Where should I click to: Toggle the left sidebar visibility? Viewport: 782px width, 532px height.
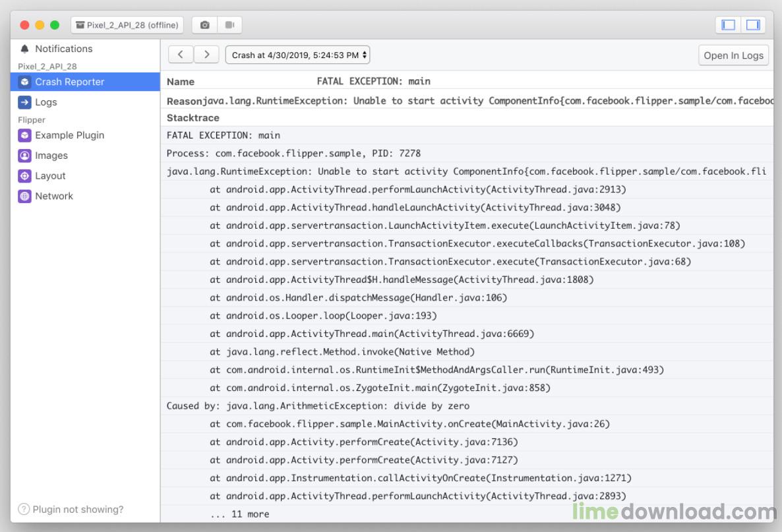point(728,25)
